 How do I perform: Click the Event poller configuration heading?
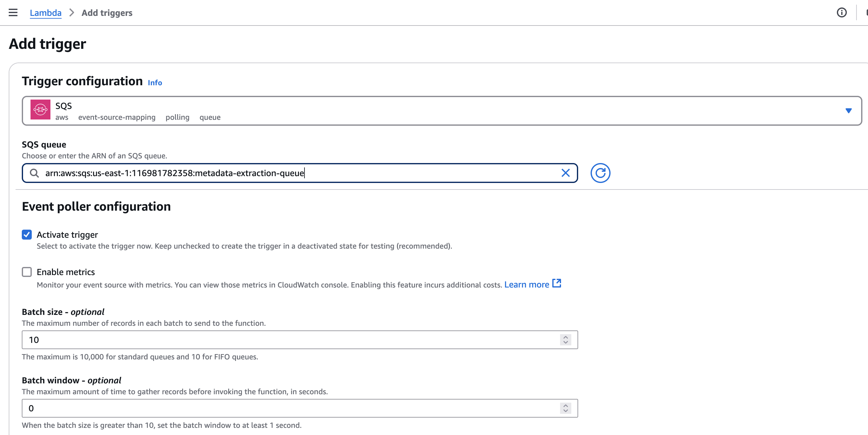(x=97, y=206)
